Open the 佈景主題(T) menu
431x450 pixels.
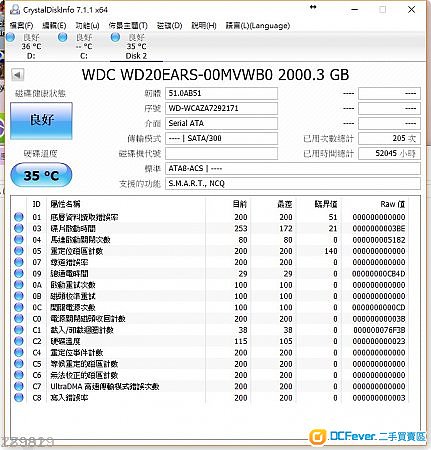point(128,26)
